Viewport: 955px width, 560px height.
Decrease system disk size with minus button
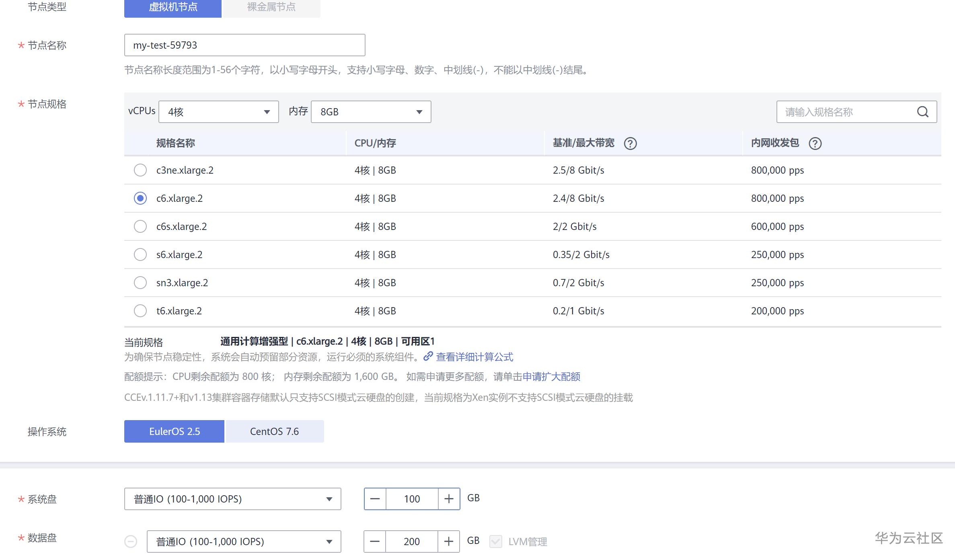[x=375, y=499]
